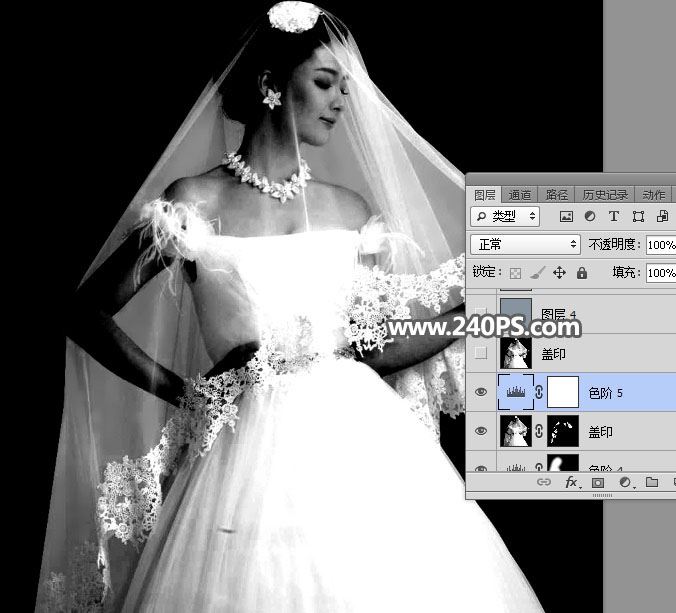
Task: Click the pixel layer filter icon
Action: tap(566, 216)
